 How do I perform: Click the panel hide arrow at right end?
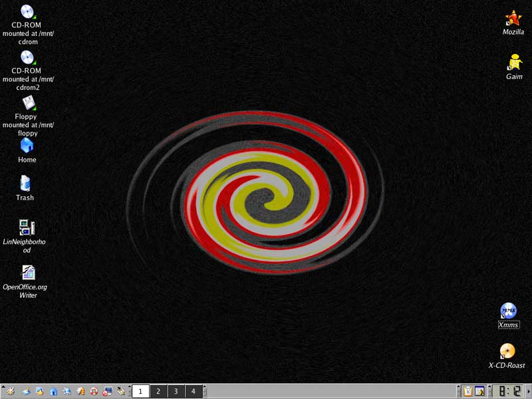529,392
